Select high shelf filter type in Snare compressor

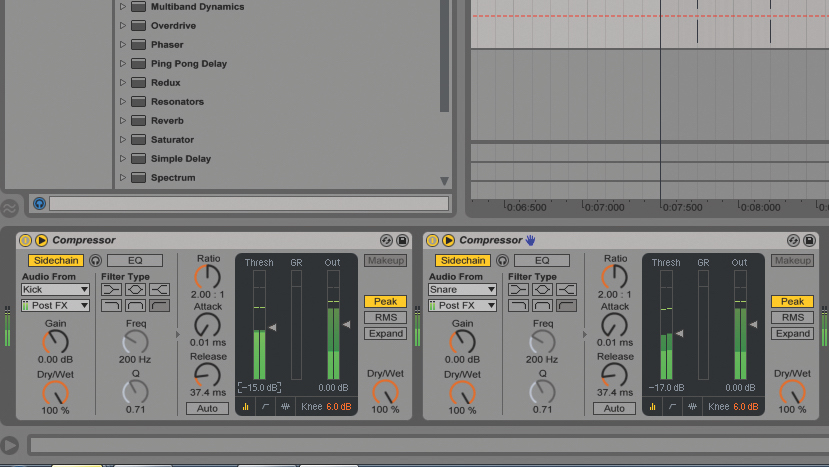pos(566,289)
